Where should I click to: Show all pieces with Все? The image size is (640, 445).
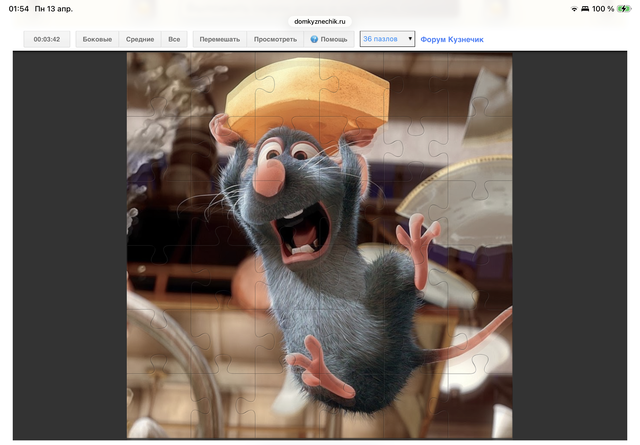(174, 39)
